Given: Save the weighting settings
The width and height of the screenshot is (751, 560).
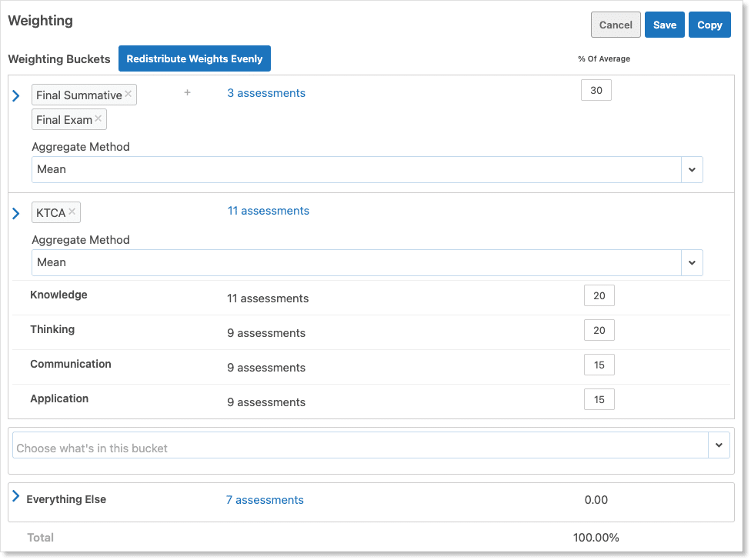Looking at the screenshot, I should (x=664, y=25).
